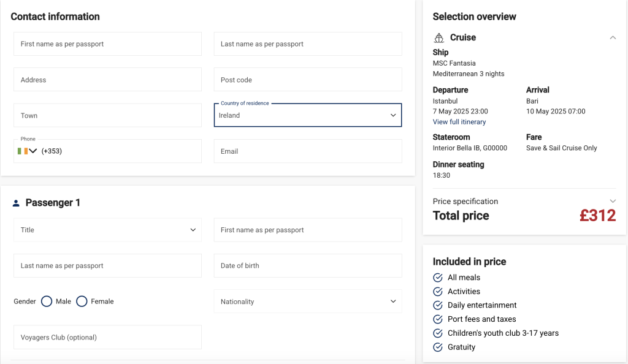The image size is (628, 364).
Task: Click checkmark icon beside Activities
Action: 438,292
